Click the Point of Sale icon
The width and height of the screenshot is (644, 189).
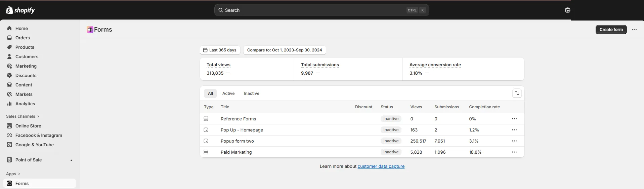pyautogui.click(x=9, y=160)
